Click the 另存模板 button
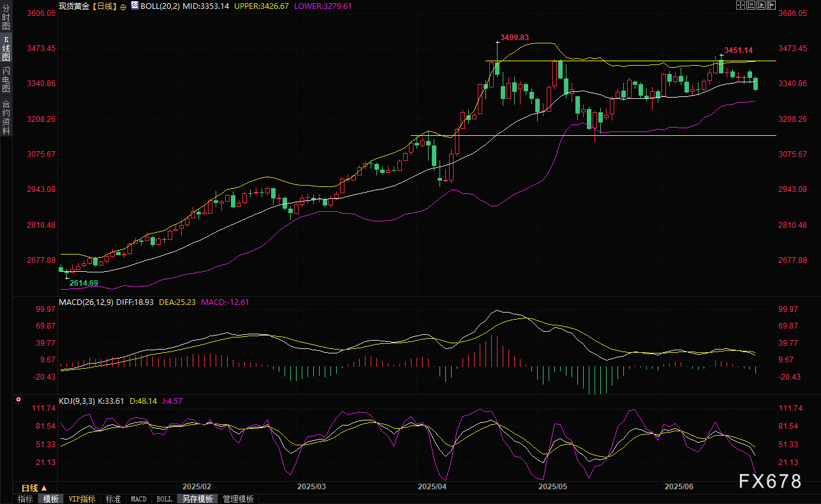 pyautogui.click(x=197, y=499)
